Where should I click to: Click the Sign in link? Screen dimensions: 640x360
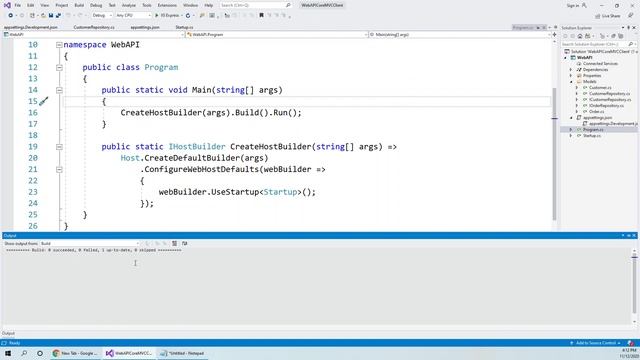pos(573,5)
